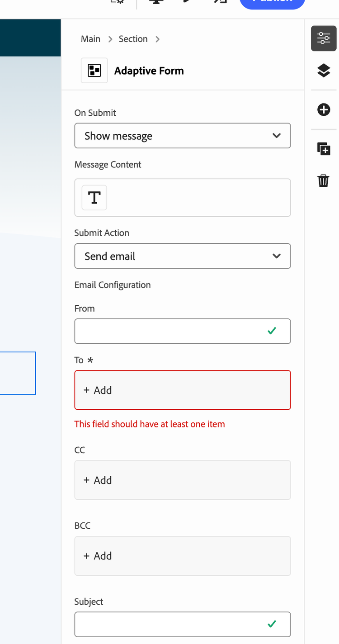Image resolution: width=339 pixels, height=644 pixels.
Task: Focus the Subject input field
Action: 183,624
